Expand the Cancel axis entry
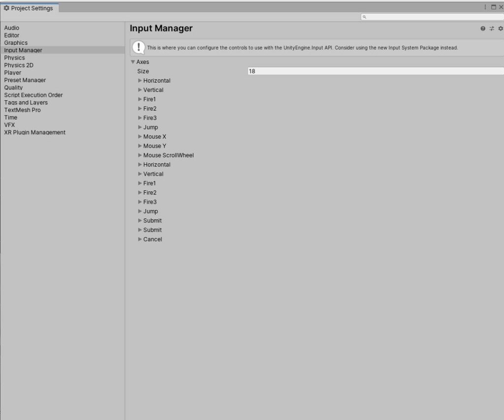Viewport: 504px width, 420px height. point(140,240)
